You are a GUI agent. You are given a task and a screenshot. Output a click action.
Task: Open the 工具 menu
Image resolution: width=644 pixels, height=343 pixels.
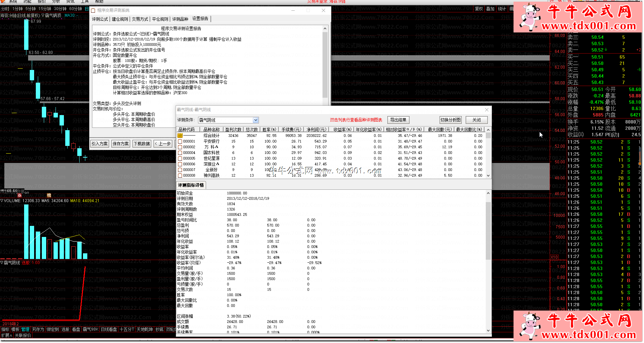(x=85, y=2)
